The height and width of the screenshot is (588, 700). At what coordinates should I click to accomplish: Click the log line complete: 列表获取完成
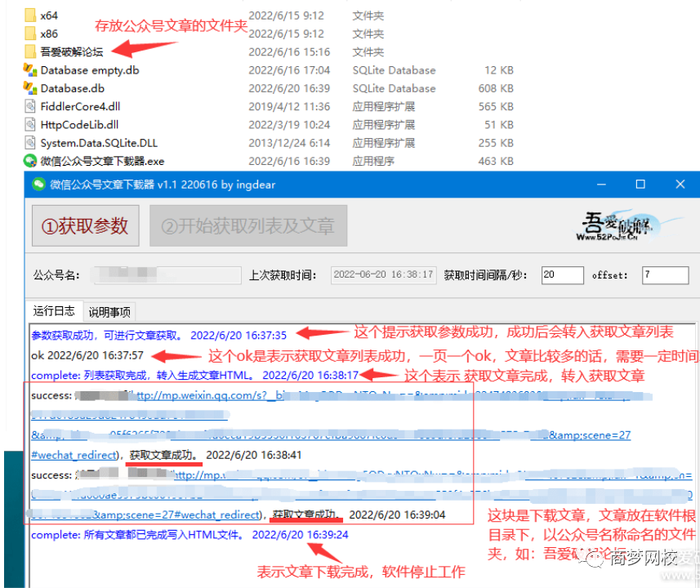click(x=194, y=375)
